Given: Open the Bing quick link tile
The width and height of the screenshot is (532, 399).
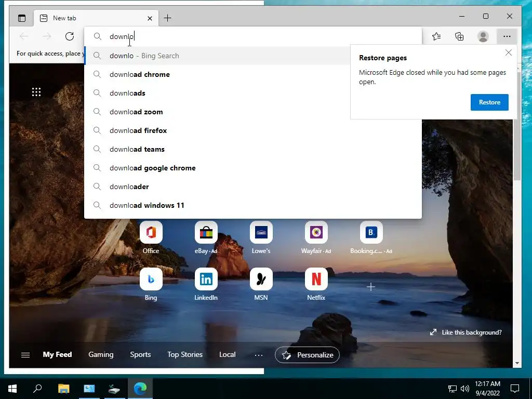Looking at the screenshot, I should [x=151, y=284].
